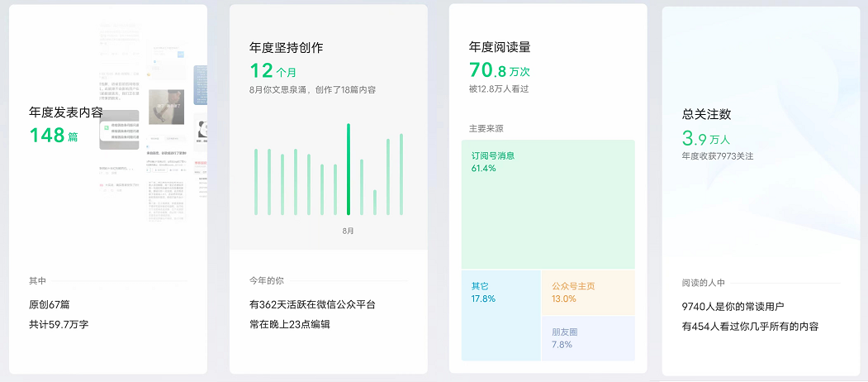The image size is (868, 382).
Task: Click the '8月' axis label under the chart
Action: click(x=349, y=231)
